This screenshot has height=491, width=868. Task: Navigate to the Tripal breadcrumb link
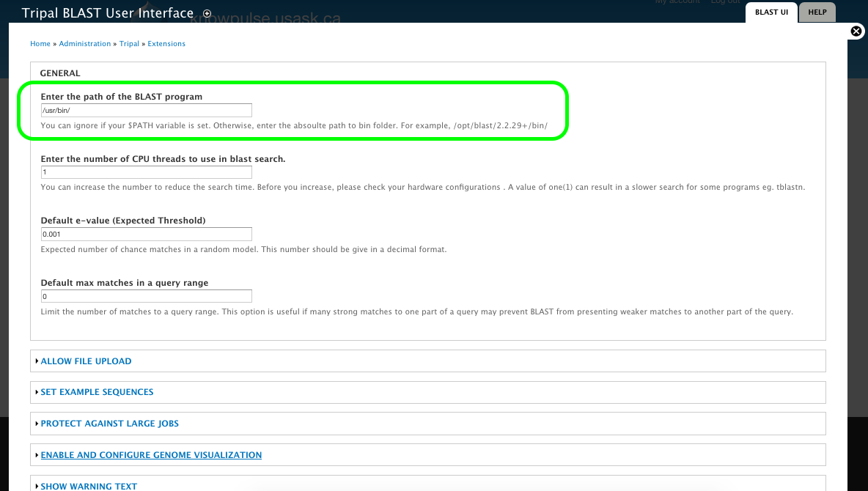(129, 44)
